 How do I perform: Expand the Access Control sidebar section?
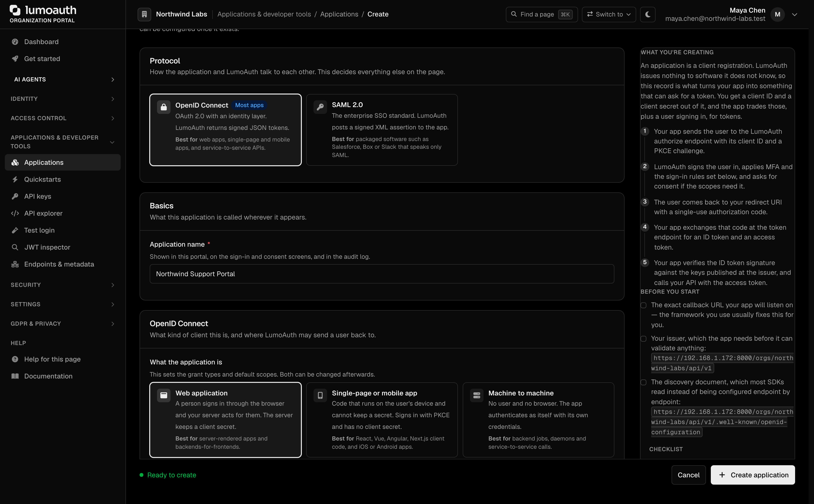pos(63,118)
